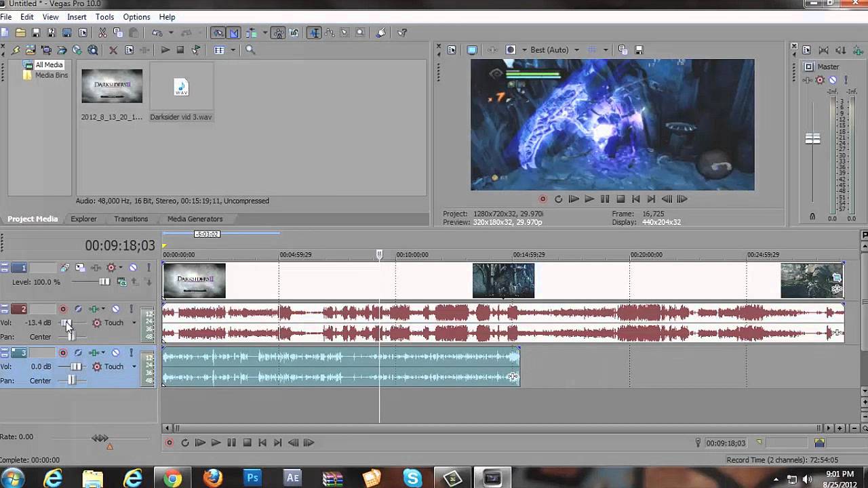Switch to the Media Generators tab
The height and width of the screenshot is (488, 868).
click(195, 219)
